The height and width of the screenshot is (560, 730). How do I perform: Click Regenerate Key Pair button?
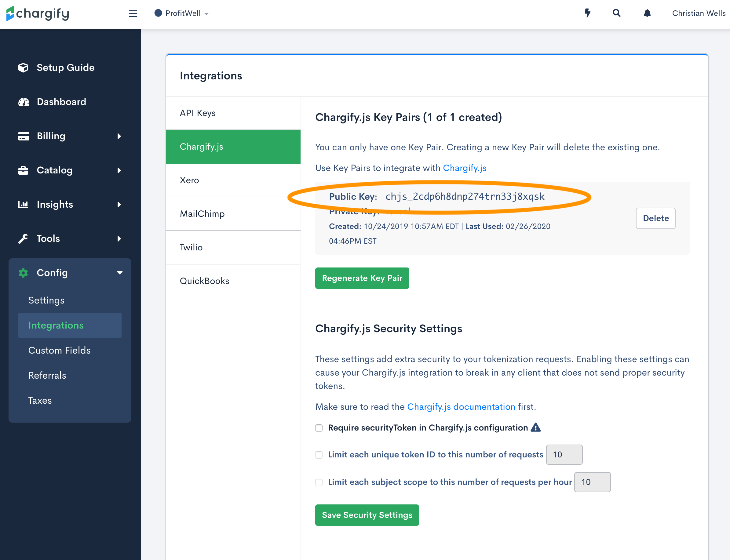(x=362, y=278)
